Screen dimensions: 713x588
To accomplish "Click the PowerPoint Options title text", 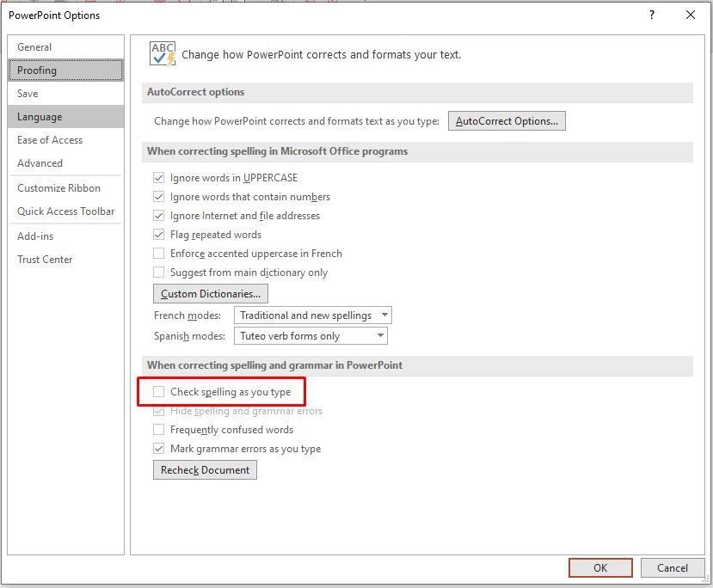I will [54, 15].
